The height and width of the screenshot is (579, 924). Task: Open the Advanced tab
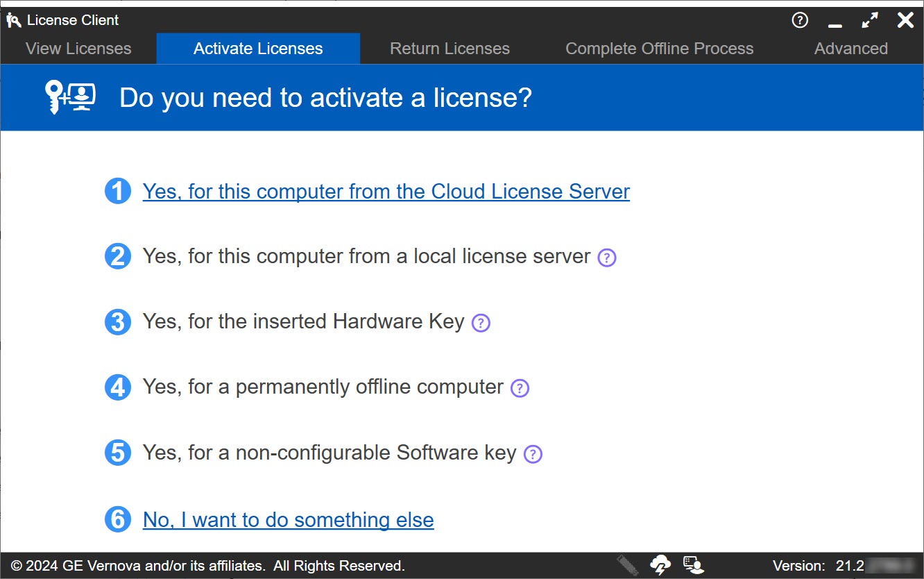coord(851,49)
